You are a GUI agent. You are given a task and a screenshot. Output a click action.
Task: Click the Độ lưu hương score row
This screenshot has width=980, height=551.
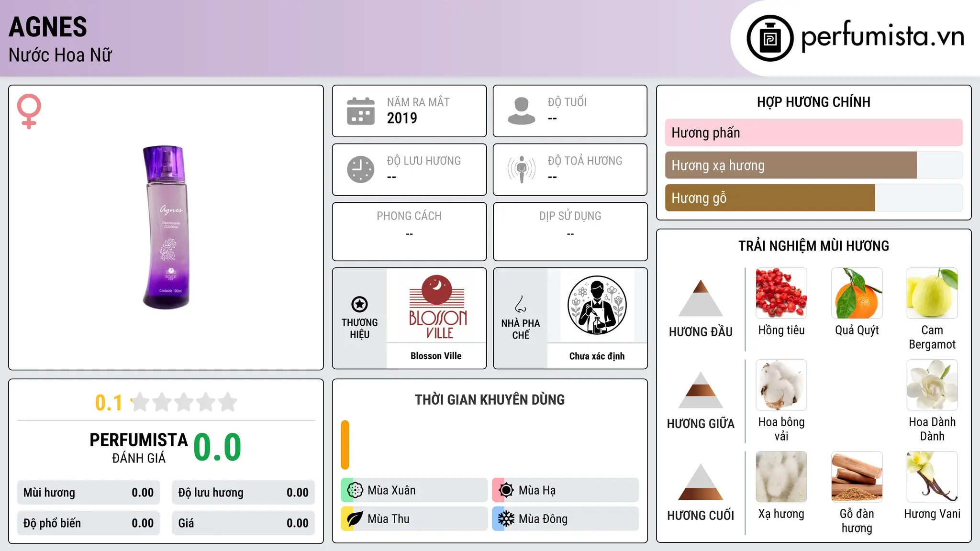tap(244, 493)
